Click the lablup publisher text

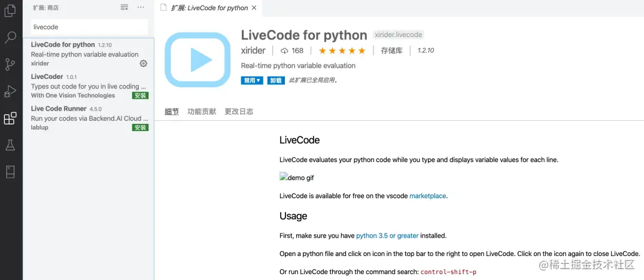(40, 127)
